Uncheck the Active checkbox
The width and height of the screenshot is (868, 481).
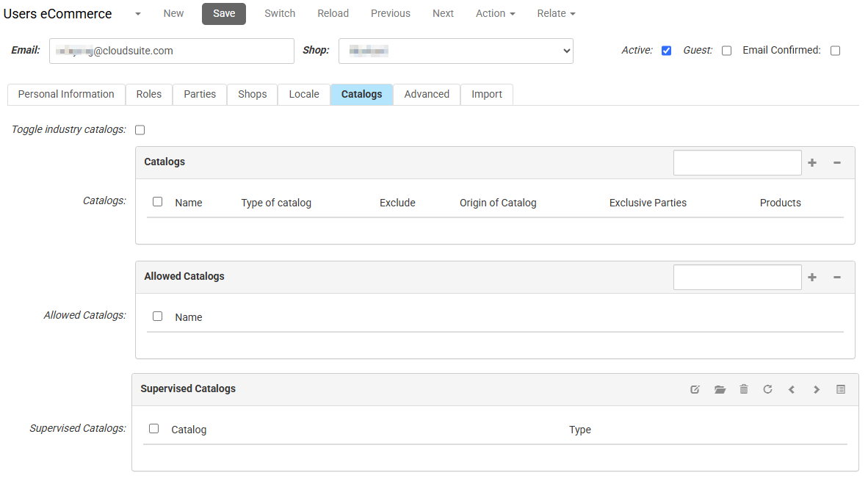click(x=667, y=51)
